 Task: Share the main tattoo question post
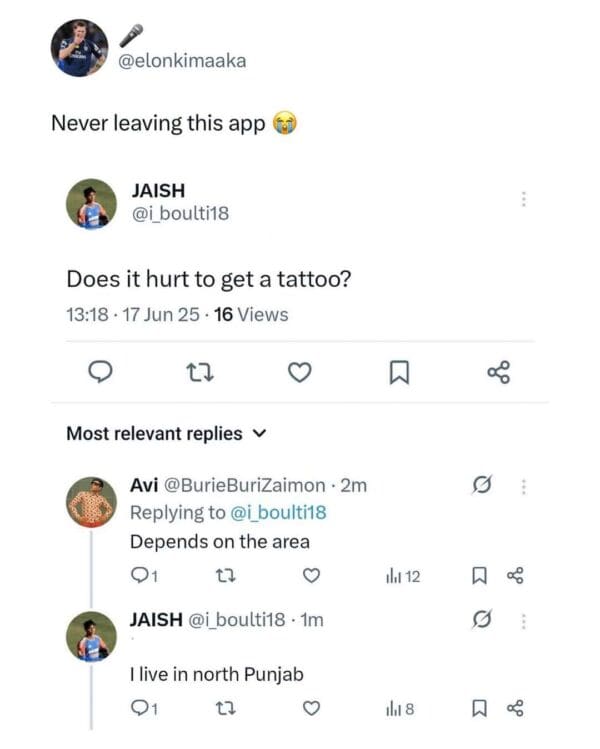(x=498, y=373)
